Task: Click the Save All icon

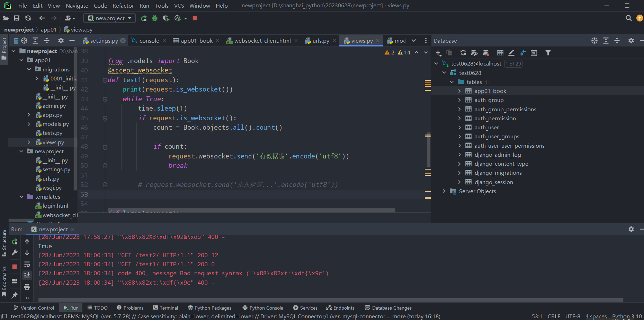Action: [x=17, y=18]
